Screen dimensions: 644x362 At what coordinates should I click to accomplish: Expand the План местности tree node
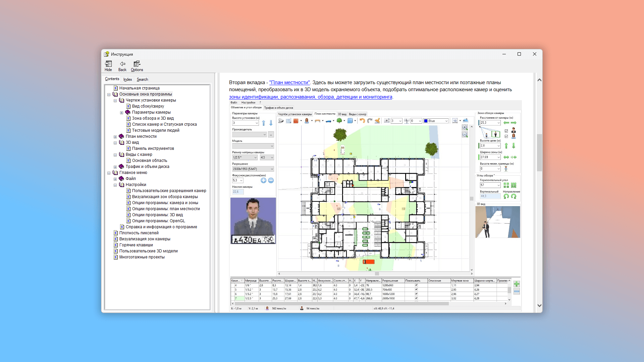pos(115,137)
